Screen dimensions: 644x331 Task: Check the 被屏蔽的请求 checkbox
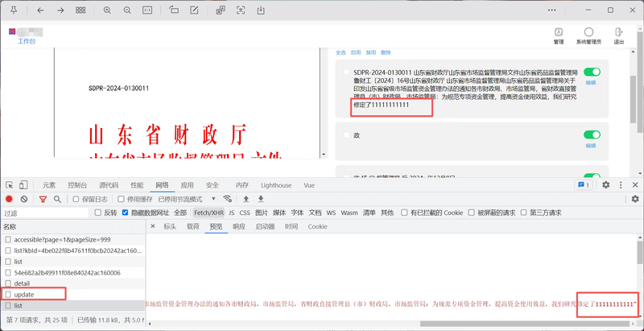pyautogui.click(x=471, y=213)
